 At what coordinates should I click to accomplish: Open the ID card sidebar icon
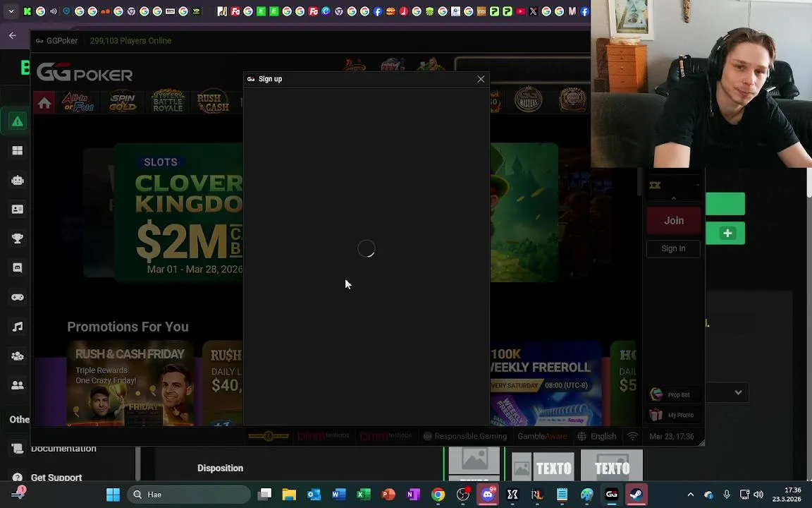(x=17, y=209)
